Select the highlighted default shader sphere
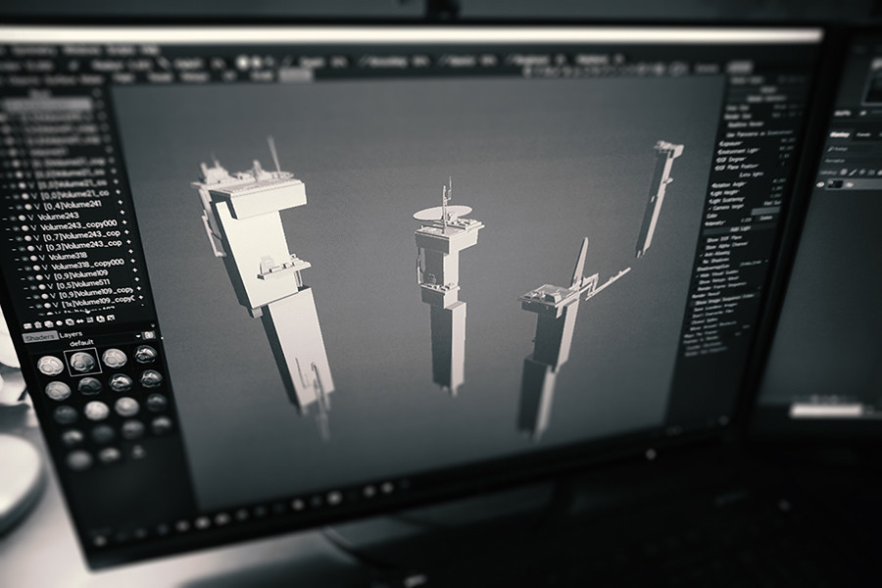The image size is (882, 588). click(82, 361)
